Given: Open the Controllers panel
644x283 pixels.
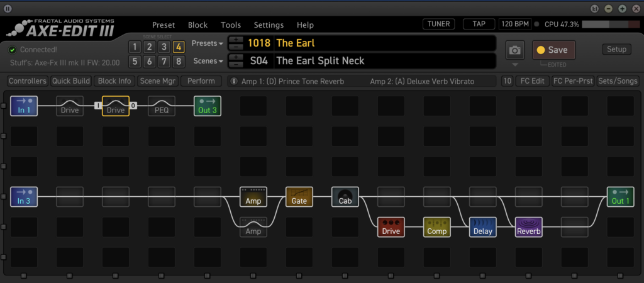Looking at the screenshot, I should pyautogui.click(x=28, y=81).
